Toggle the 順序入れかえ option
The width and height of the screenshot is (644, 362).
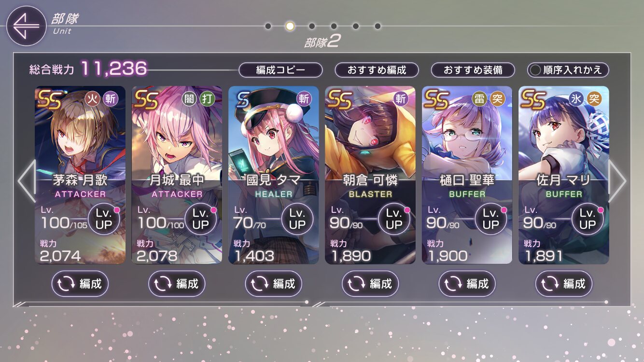coord(568,70)
